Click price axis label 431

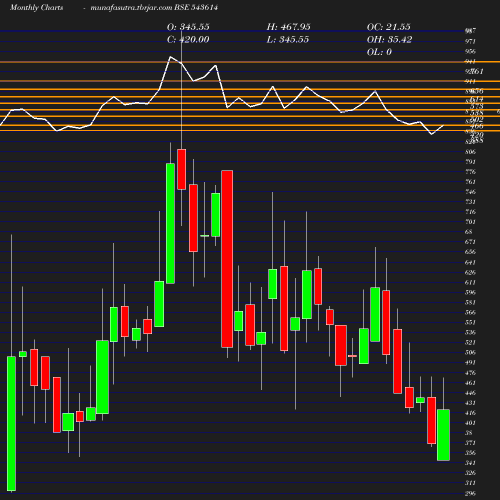click(470, 403)
